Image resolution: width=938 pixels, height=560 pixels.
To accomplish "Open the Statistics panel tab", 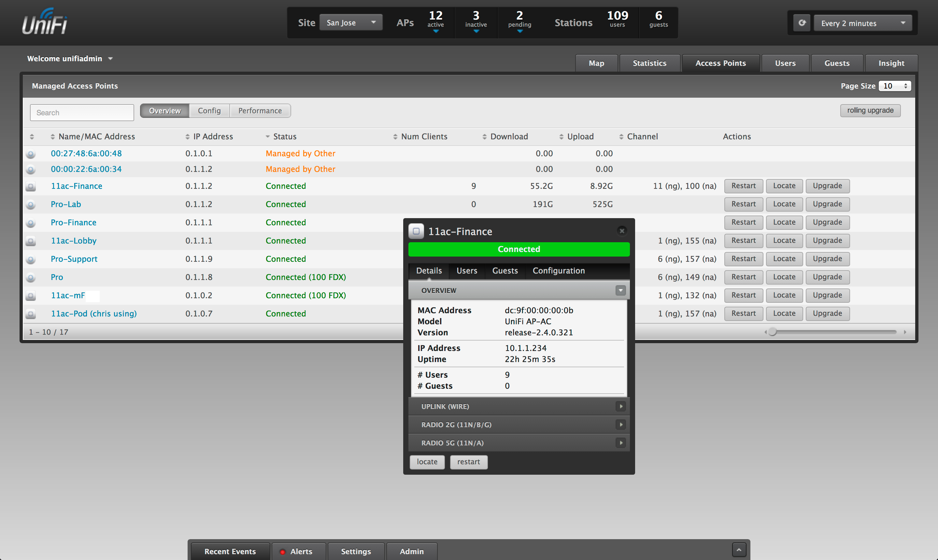I will tap(650, 62).
